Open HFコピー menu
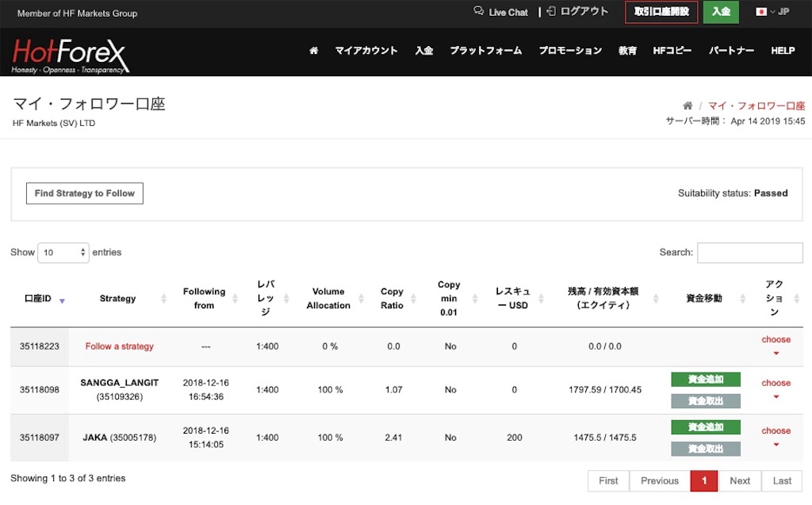812x505 pixels. tap(672, 50)
